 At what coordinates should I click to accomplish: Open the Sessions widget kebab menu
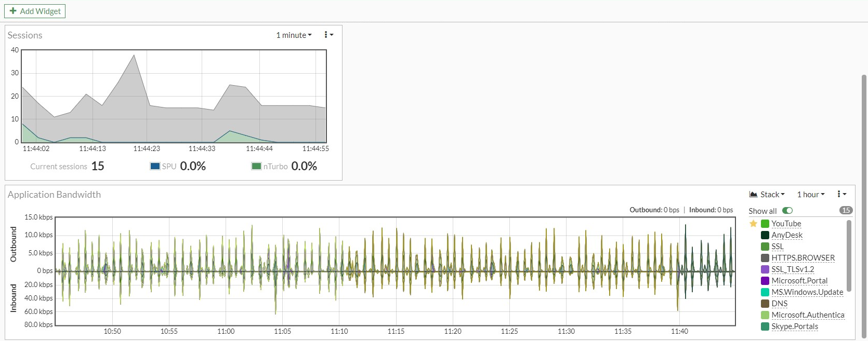pyautogui.click(x=328, y=35)
